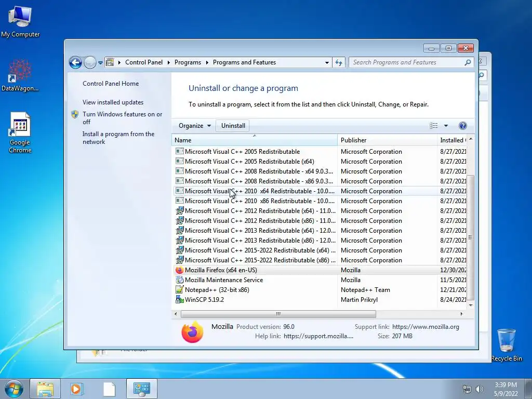Click the change view icon
532x399 pixels.
click(x=433, y=126)
